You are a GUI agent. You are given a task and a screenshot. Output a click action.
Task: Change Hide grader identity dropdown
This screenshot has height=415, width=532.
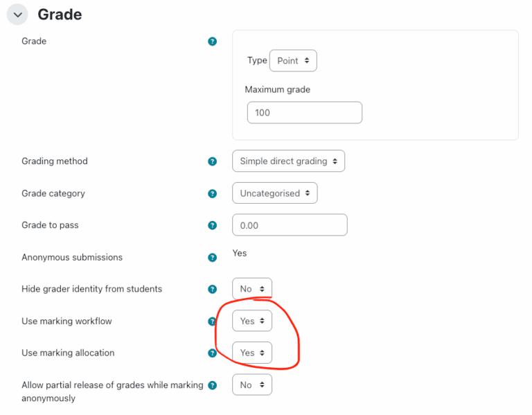[252, 289]
